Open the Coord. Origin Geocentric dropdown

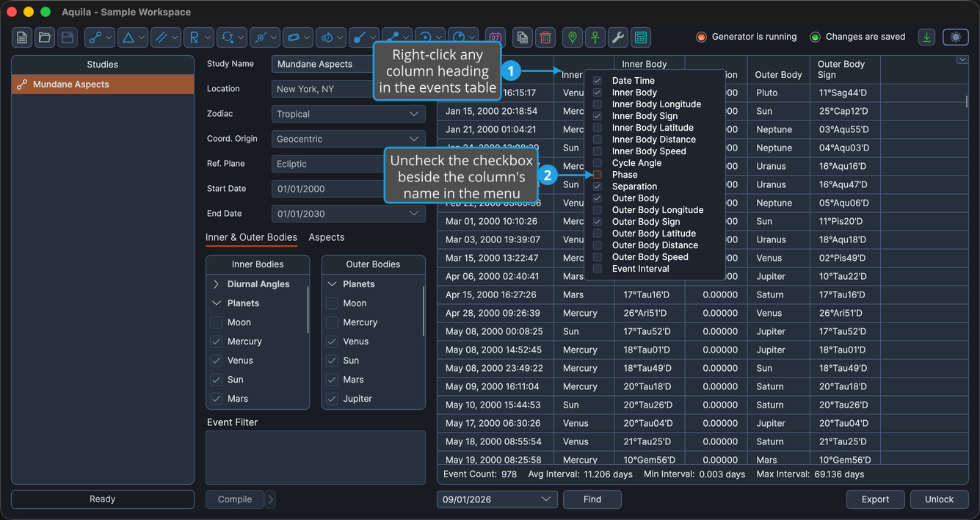tap(349, 139)
